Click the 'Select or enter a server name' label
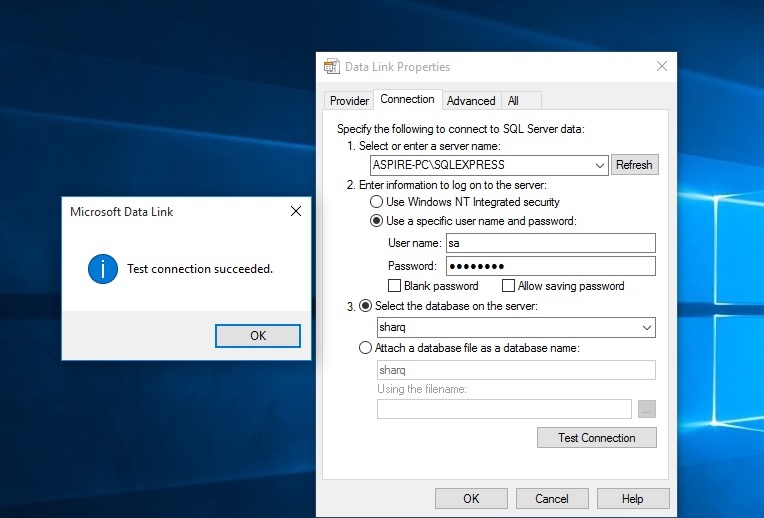Viewport: 764px width, 518px height. [429, 146]
